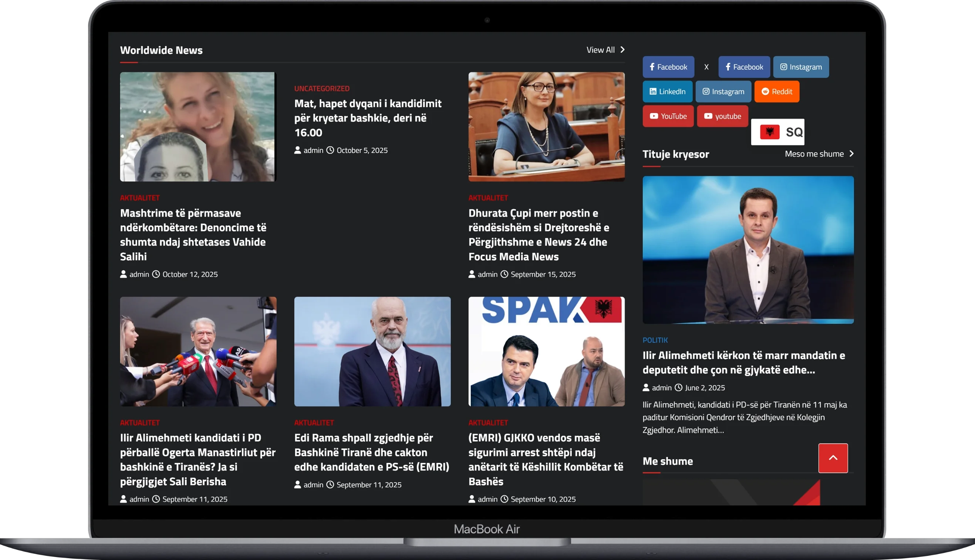Click the orange Reddit button

[776, 91]
